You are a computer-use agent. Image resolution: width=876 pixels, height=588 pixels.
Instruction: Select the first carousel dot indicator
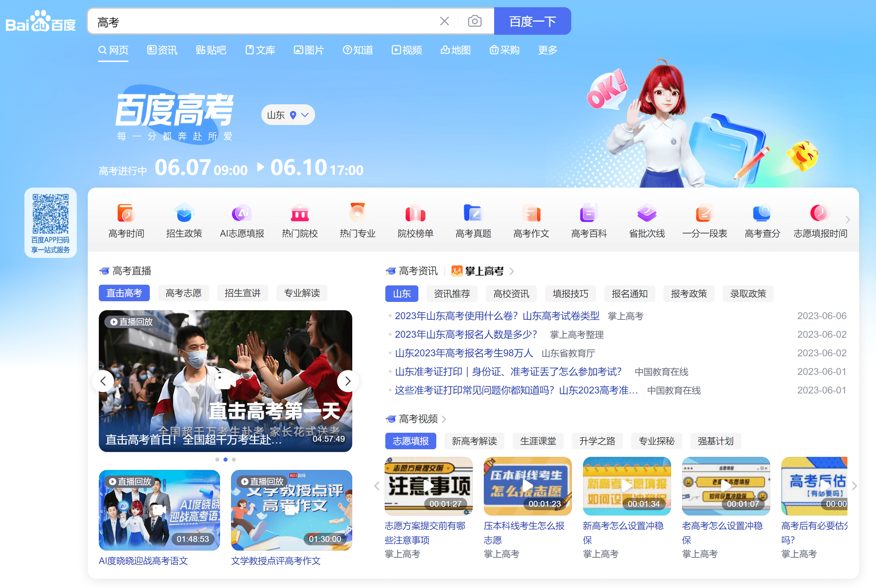click(x=217, y=459)
